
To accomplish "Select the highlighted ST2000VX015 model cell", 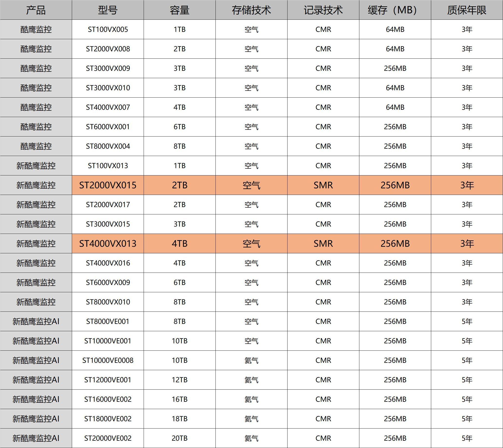I will point(107,185).
